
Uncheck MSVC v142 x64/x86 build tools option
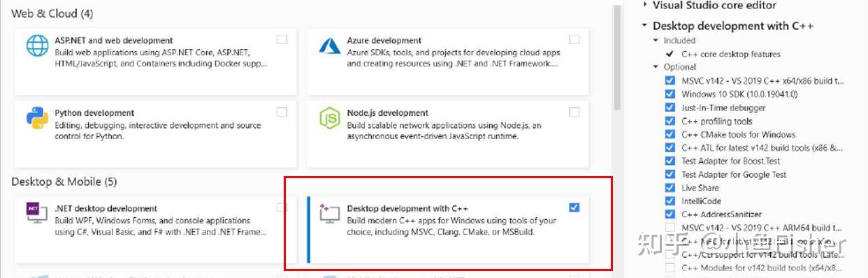670,81
